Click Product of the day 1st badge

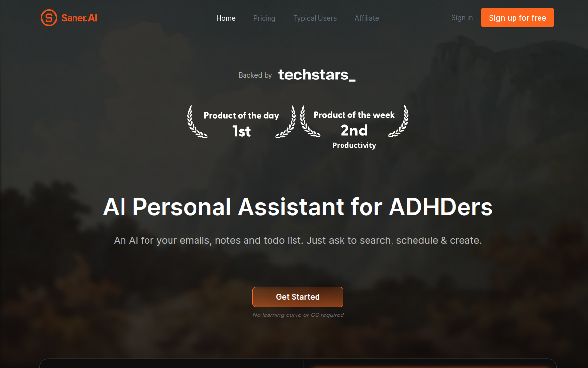click(242, 122)
